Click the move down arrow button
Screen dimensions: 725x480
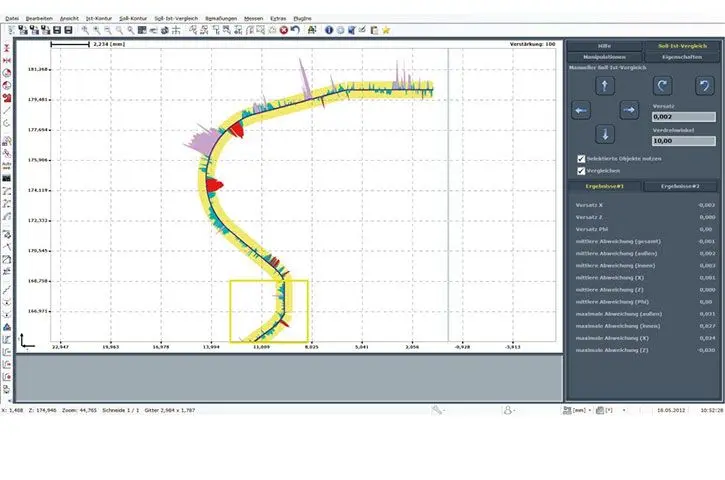tap(605, 134)
